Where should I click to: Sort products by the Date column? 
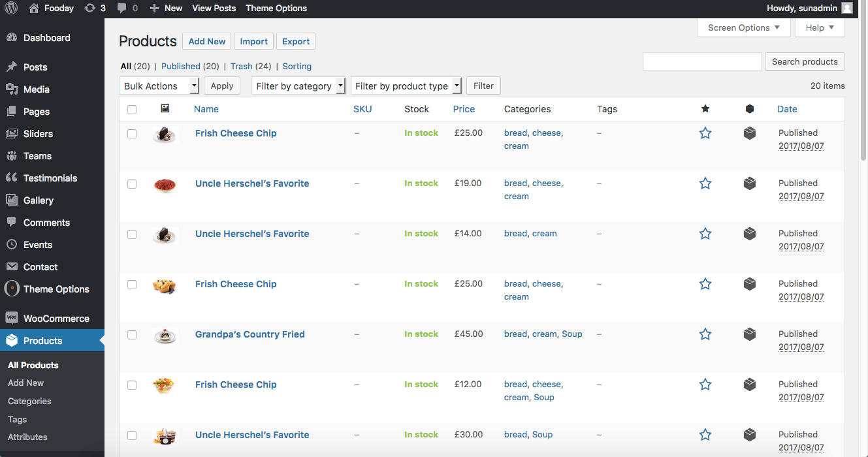[x=787, y=109]
